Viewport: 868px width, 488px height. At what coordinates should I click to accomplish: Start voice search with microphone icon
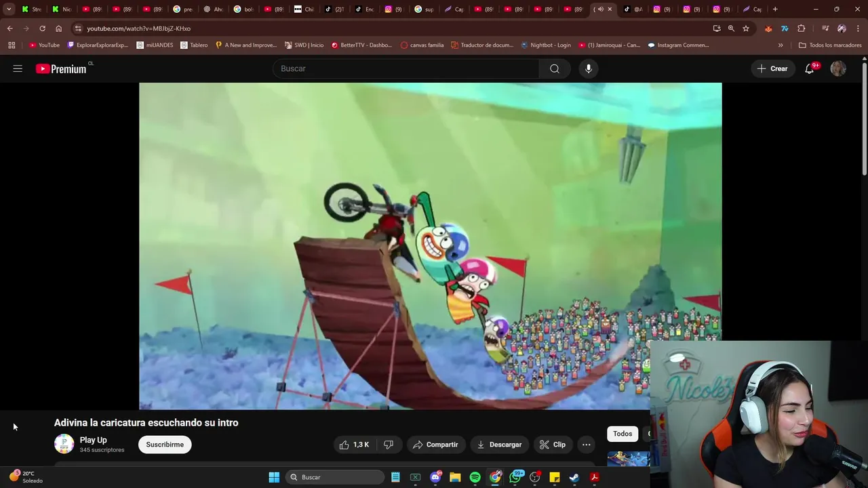tap(589, 68)
